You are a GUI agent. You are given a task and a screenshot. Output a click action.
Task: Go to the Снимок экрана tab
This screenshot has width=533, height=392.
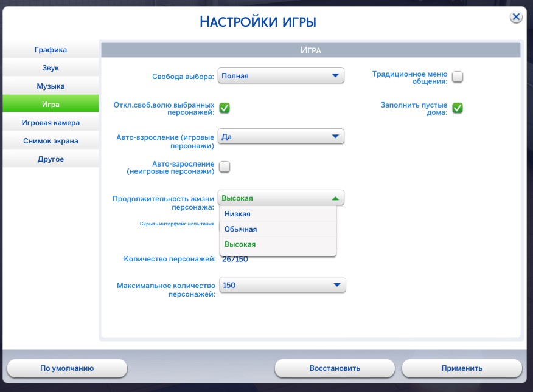51,141
